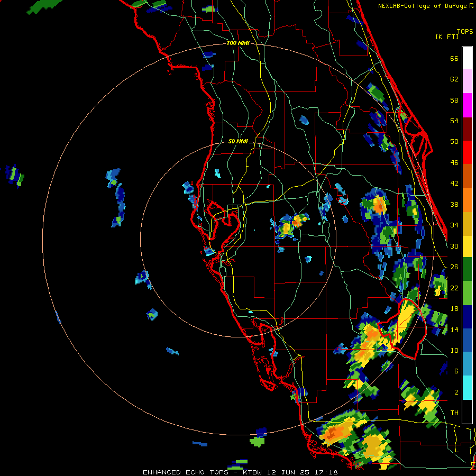Select the bright red legend swatch
This screenshot has height=476, width=476.
(467, 152)
